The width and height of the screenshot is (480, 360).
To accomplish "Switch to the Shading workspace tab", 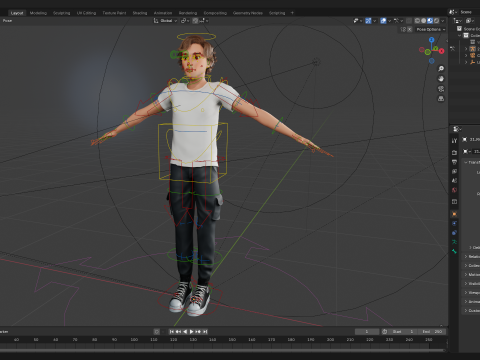I will point(140,13).
